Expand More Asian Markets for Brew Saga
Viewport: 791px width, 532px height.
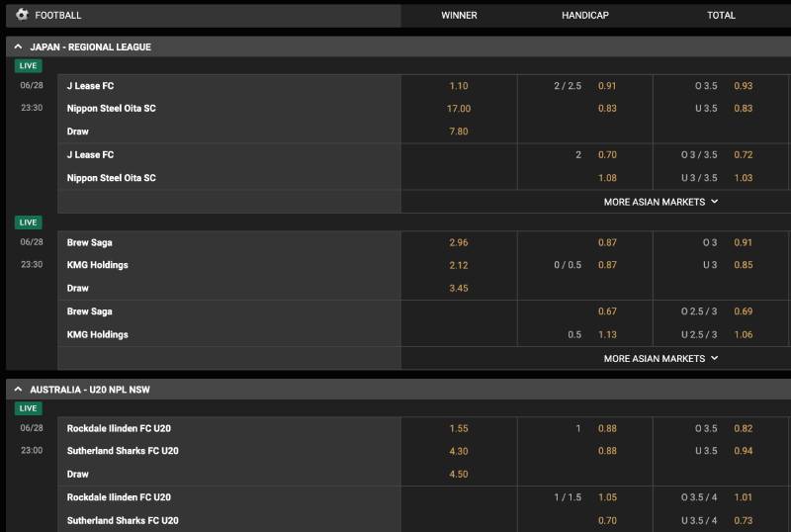point(660,358)
